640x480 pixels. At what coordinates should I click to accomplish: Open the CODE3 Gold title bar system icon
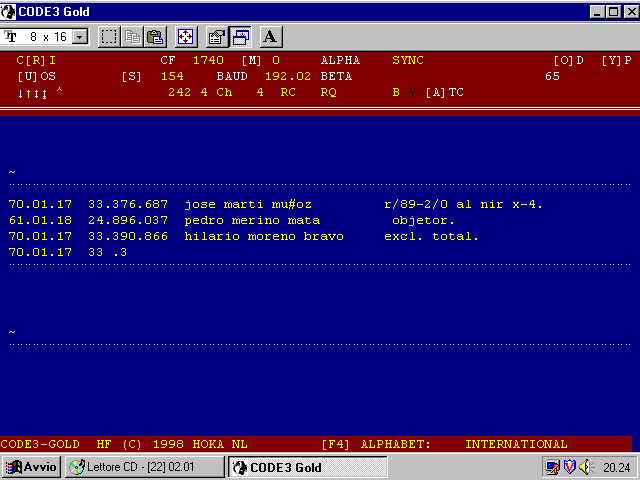10,11
